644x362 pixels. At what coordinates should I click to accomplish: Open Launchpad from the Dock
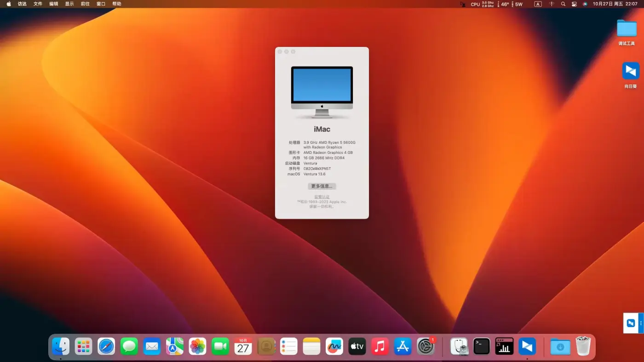pyautogui.click(x=83, y=346)
